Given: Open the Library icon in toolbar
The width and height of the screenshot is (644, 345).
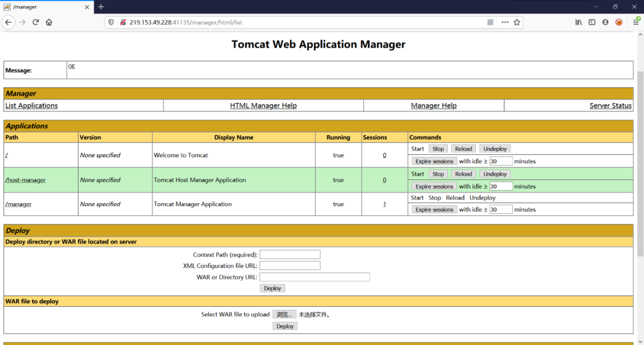Looking at the screenshot, I should 578,22.
